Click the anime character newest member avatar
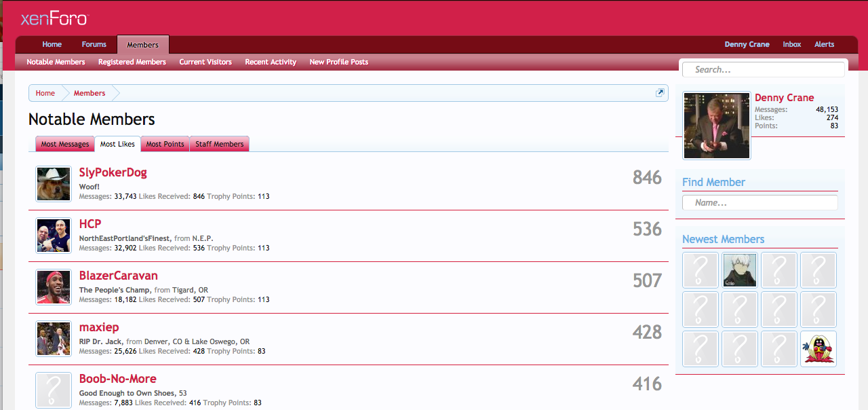Image resolution: width=868 pixels, height=410 pixels. 740,270
